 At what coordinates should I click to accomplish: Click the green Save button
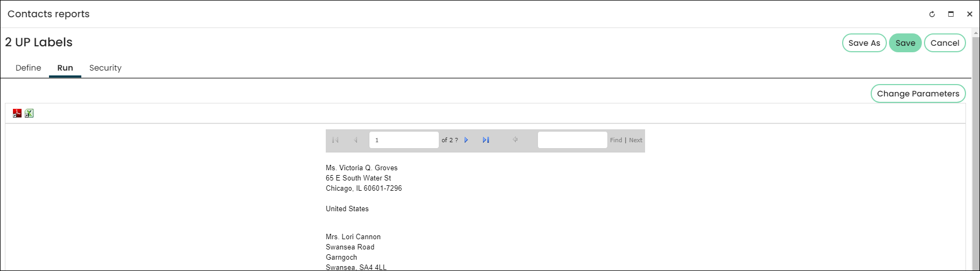(x=906, y=43)
